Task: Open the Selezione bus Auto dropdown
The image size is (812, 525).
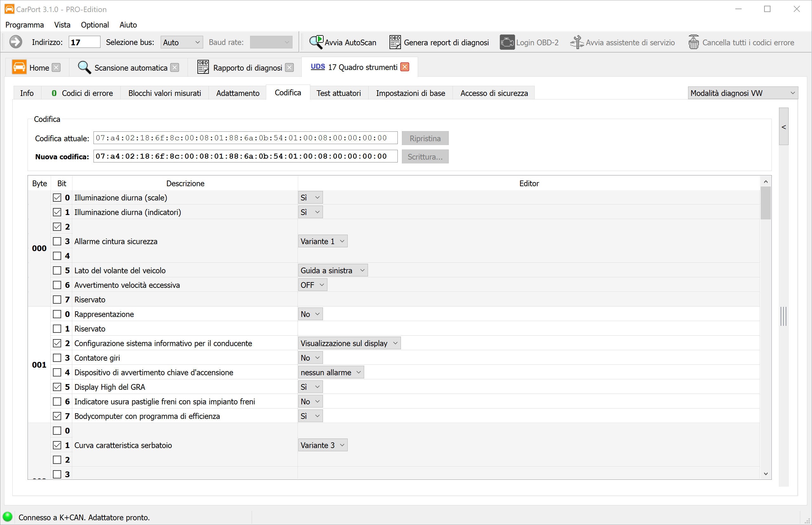Action: point(181,42)
